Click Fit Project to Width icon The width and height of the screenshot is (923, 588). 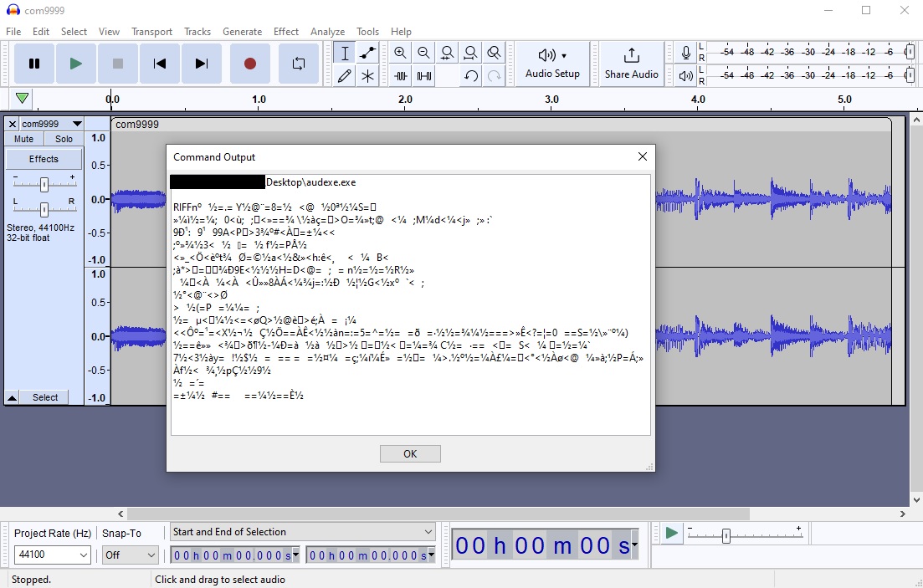(x=470, y=52)
